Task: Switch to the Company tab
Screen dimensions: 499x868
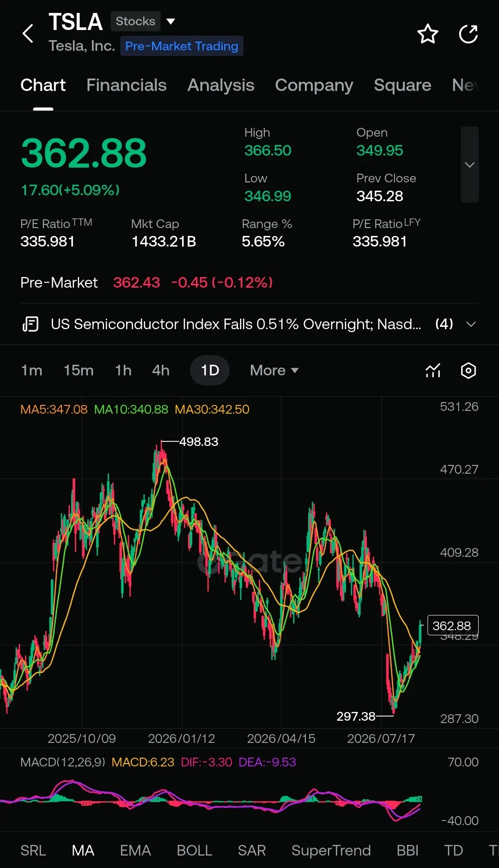Action: click(x=314, y=85)
